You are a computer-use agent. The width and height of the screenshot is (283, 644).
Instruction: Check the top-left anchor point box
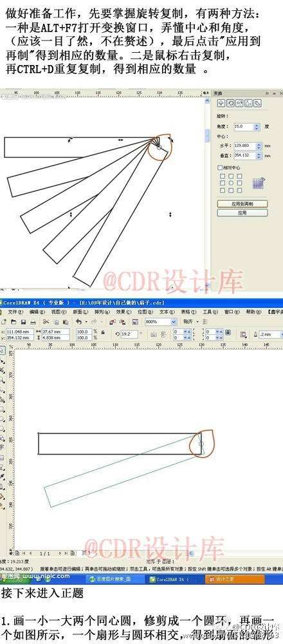[223, 176]
